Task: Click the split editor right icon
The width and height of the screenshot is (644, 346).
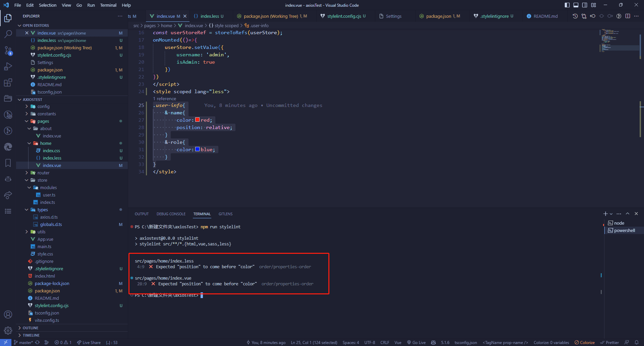Action: click(x=628, y=16)
